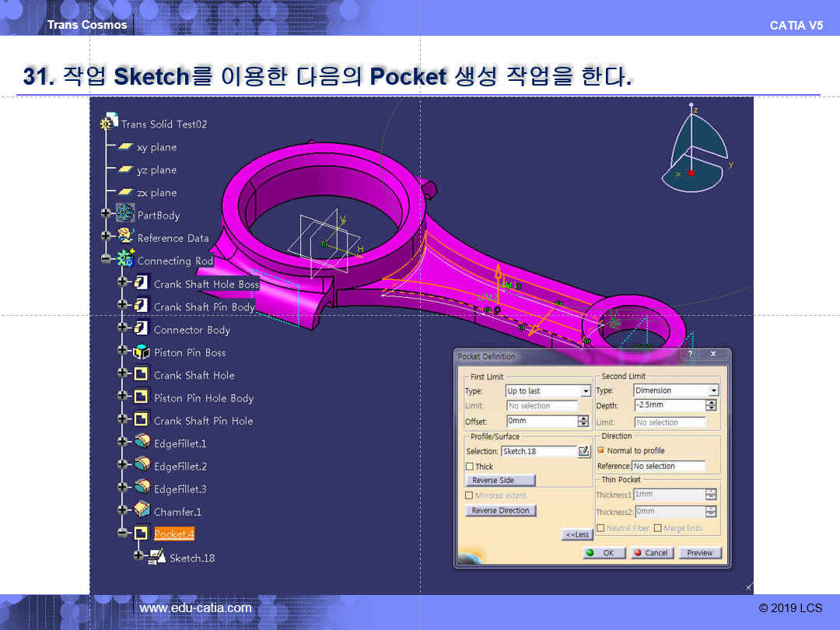The height and width of the screenshot is (630, 840).
Task: Select Reference Data in the tree
Action: point(173,238)
